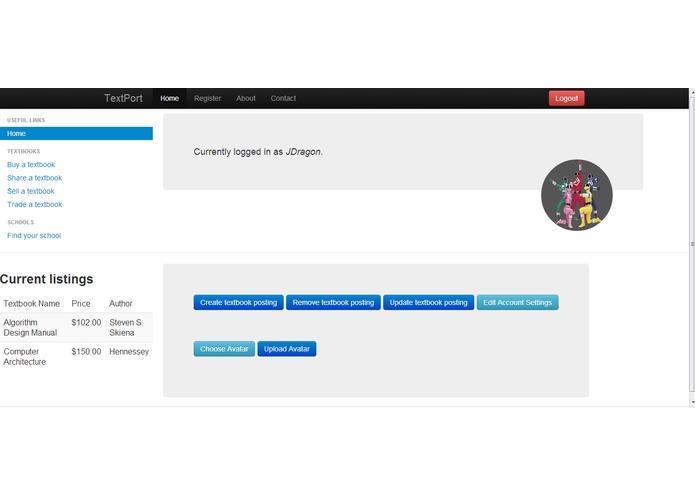Open Edit Account Settings
This screenshot has width=695, height=494.
[518, 302]
